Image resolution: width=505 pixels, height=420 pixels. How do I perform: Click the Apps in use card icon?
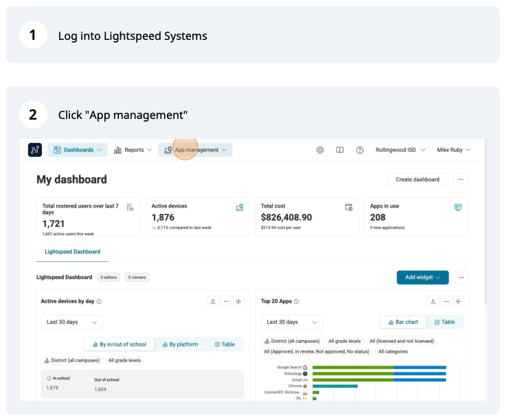(x=458, y=208)
